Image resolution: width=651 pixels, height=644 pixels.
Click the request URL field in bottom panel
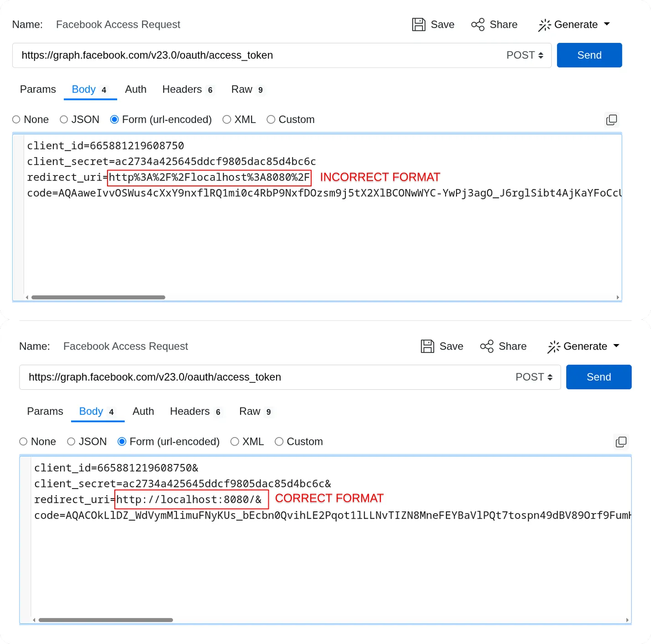click(x=264, y=377)
